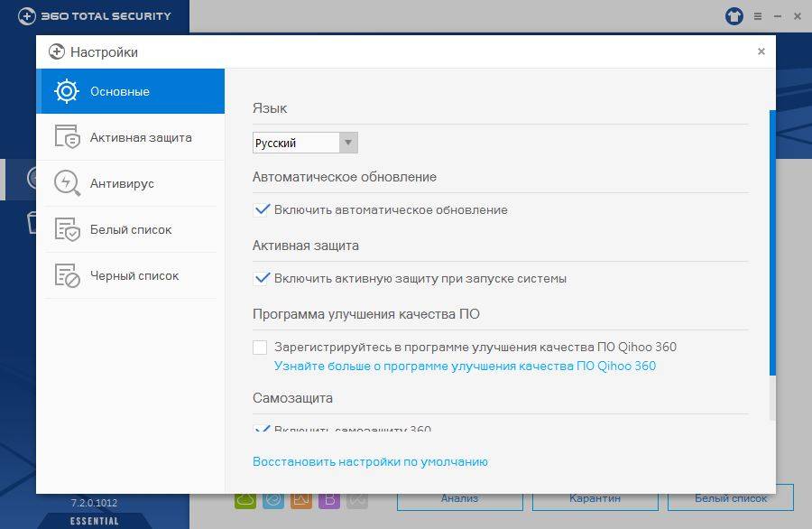Screen dimensions: 812x529
Task: Click the orange engine icon behind dialog
Action: (301, 499)
